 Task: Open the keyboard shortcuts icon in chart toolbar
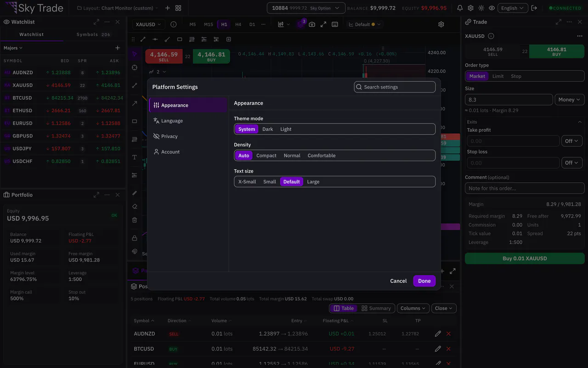[335, 24]
